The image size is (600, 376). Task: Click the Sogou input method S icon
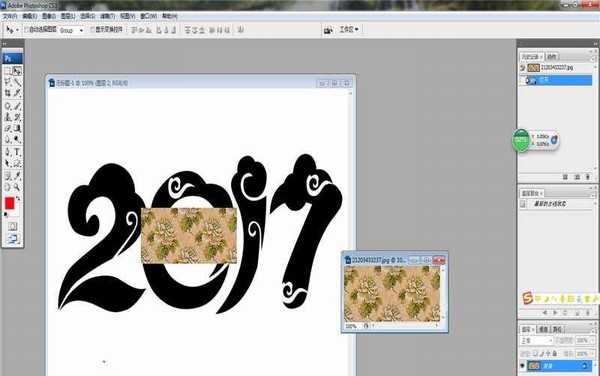coord(528,298)
